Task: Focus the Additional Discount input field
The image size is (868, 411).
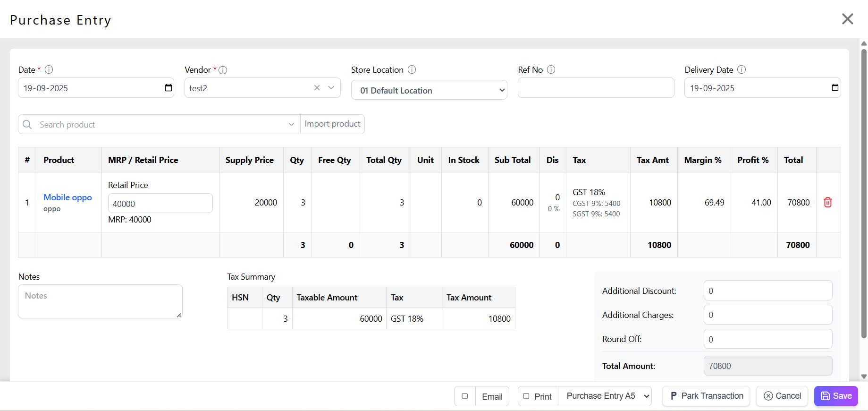Action: pos(767,291)
